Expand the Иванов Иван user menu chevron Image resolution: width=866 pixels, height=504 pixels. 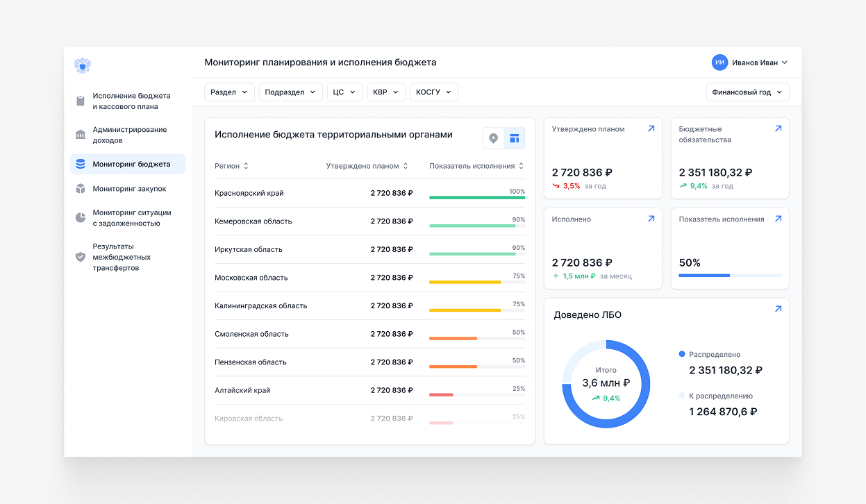(x=785, y=62)
